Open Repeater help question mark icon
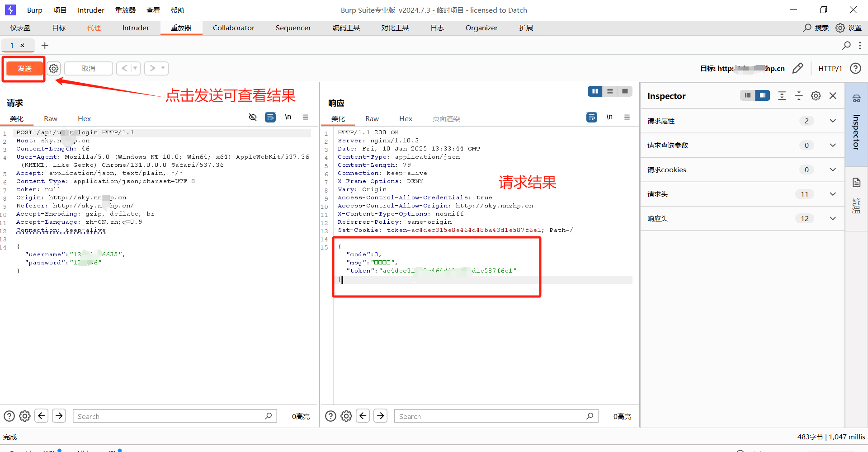 855,68
